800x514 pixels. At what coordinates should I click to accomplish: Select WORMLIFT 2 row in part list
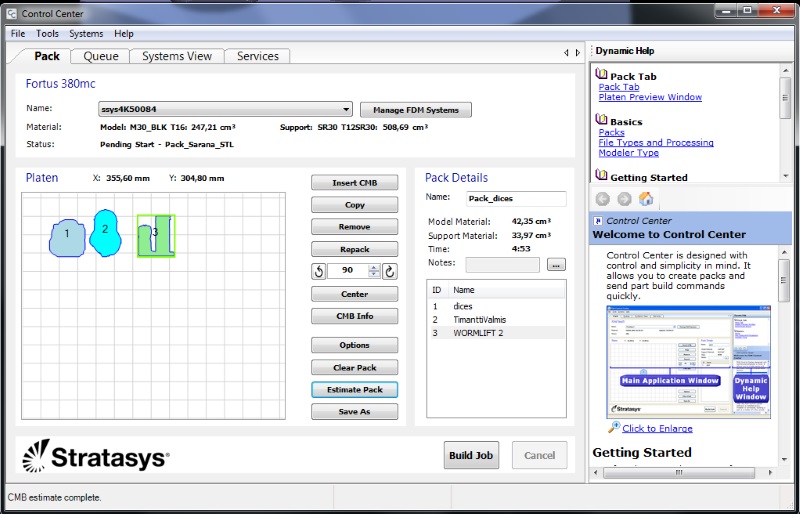[x=496, y=333]
